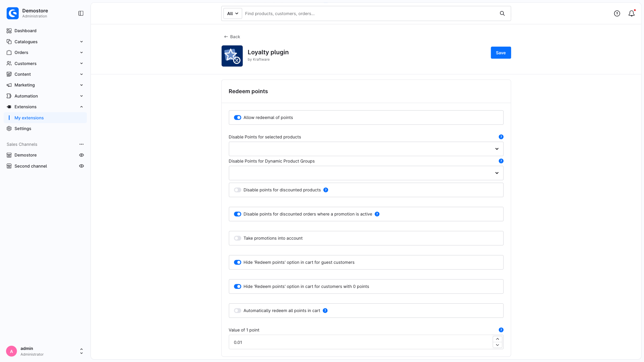The height and width of the screenshot is (362, 644).
Task: Go Back to the previous page
Action: pyautogui.click(x=232, y=37)
